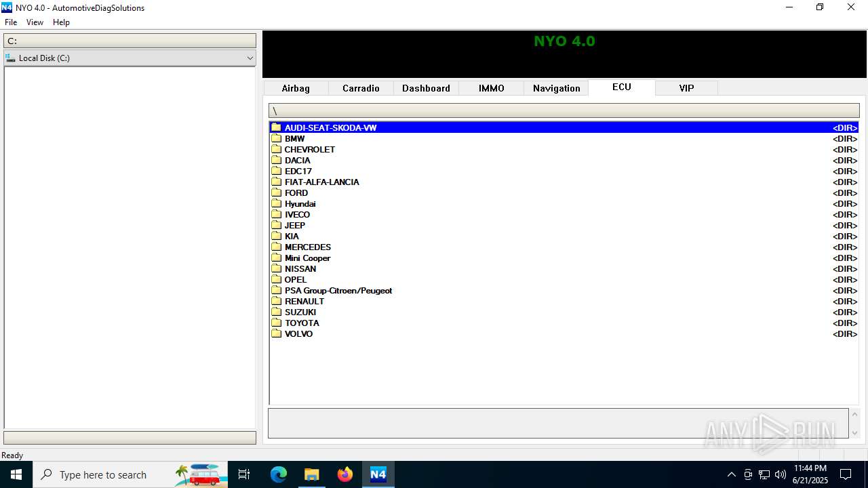Select the Hyundai folder name
Screen dimensions: 868x488
[x=300, y=203]
